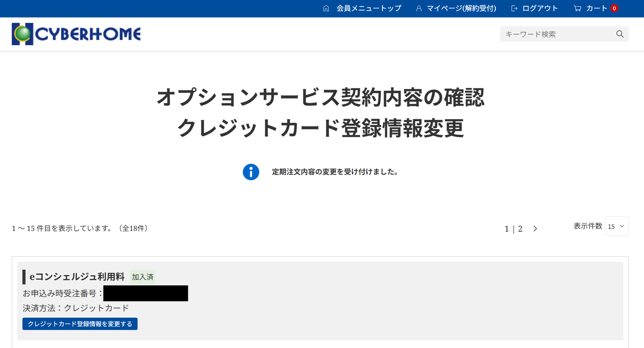Go to マイページ(解約受付)
Image resolution: width=644 pixels, height=348 pixels.
[x=461, y=8]
